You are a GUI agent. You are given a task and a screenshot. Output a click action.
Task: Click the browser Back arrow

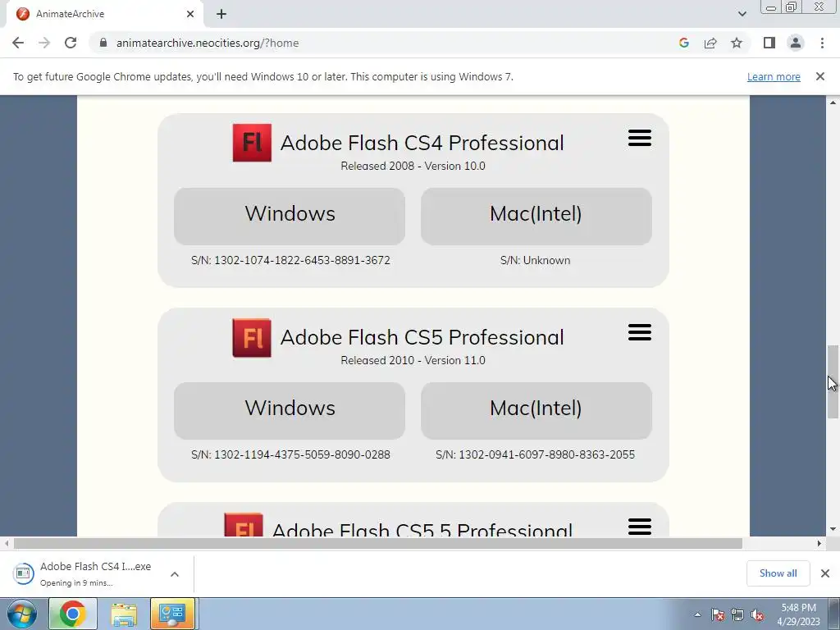click(x=18, y=43)
